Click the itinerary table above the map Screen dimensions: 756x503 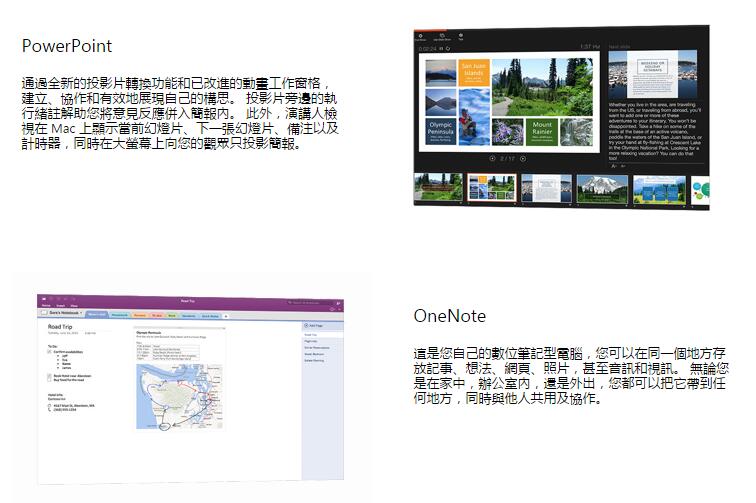(x=167, y=352)
